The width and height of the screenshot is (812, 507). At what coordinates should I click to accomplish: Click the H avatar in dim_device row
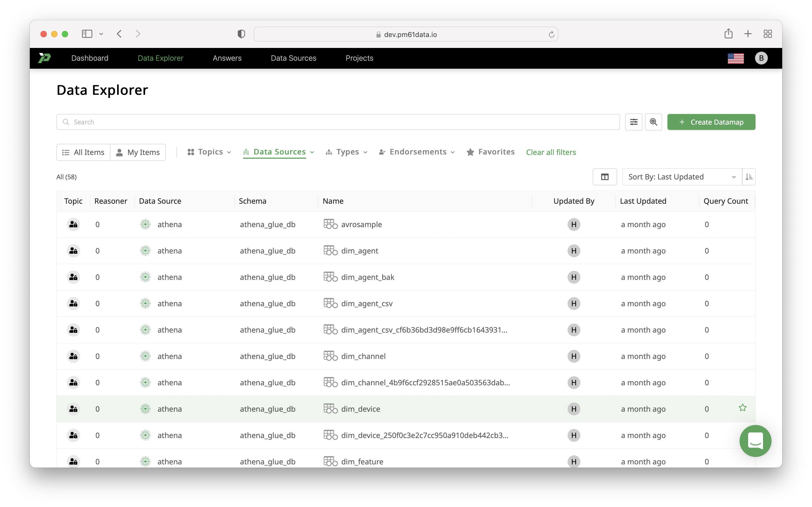[574, 409]
